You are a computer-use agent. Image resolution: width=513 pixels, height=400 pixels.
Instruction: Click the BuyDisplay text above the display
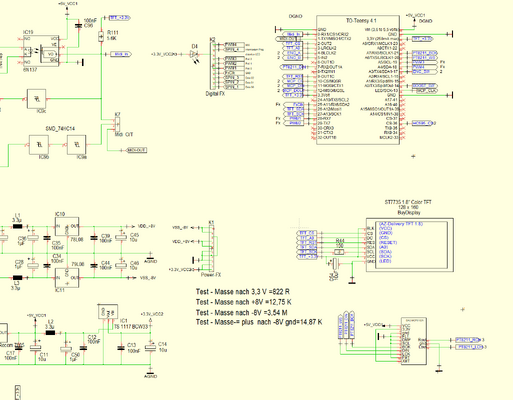pos(409,212)
